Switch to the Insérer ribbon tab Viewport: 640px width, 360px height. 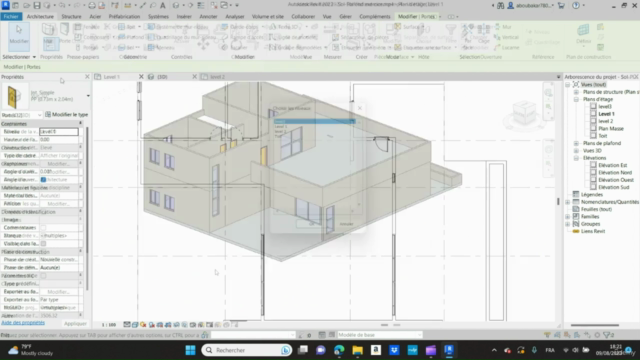(x=184, y=16)
